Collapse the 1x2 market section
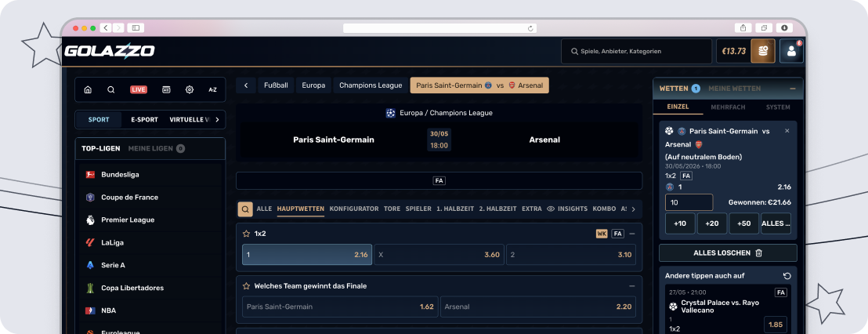This screenshot has width=868, height=334. coord(632,234)
